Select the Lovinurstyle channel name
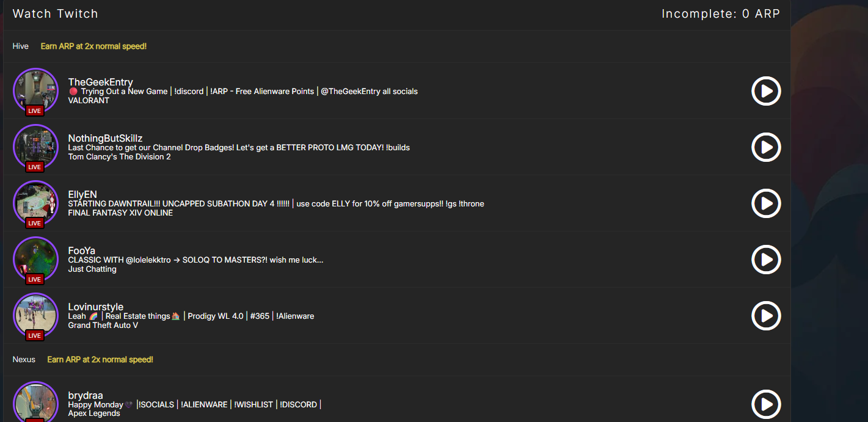The height and width of the screenshot is (422, 868). pos(96,307)
